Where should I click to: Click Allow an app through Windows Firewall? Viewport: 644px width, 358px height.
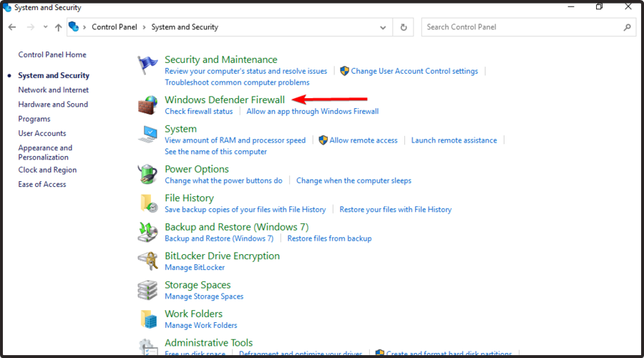click(x=313, y=112)
